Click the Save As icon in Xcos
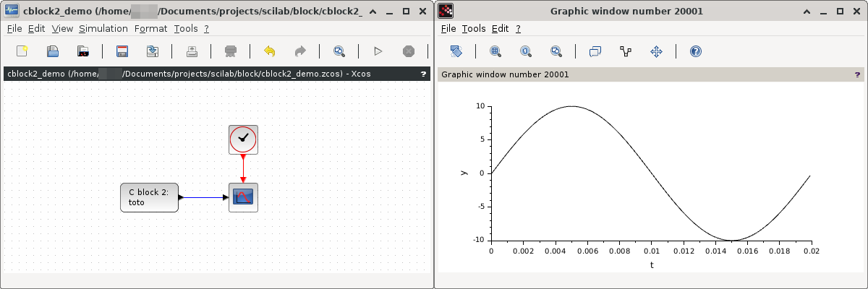 coord(153,51)
